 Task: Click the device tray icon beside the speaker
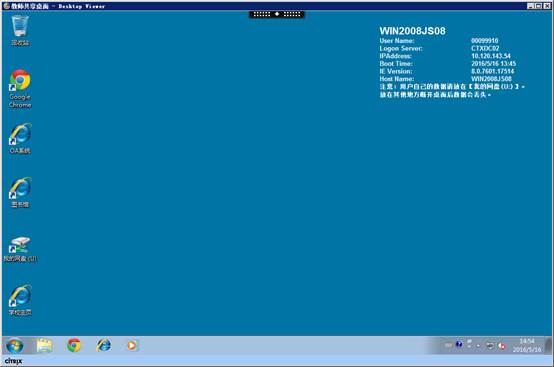point(490,345)
